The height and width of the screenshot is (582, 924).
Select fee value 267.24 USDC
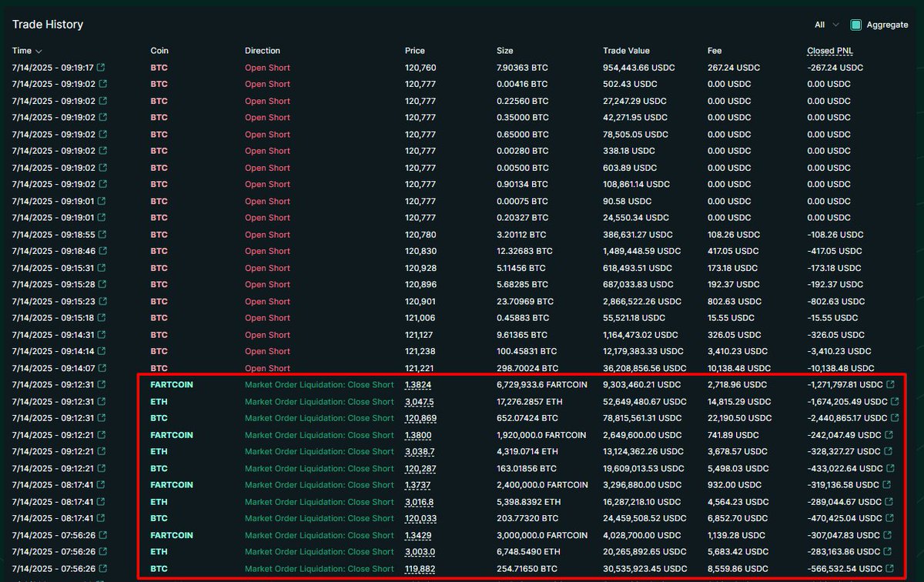pyautogui.click(x=734, y=68)
